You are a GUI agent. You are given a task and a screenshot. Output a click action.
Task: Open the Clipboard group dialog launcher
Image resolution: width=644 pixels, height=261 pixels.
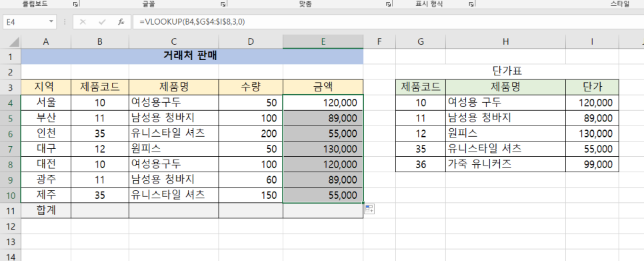75,4
